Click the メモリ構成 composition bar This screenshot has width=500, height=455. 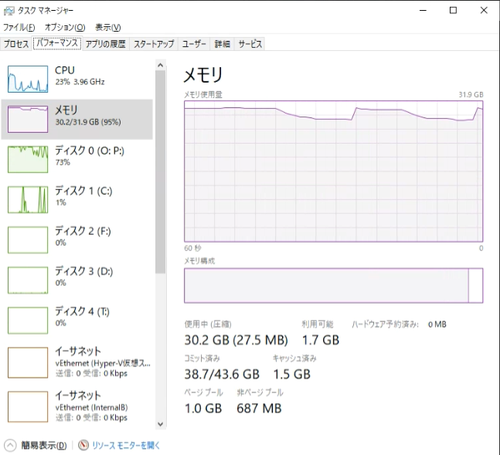pos(333,285)
